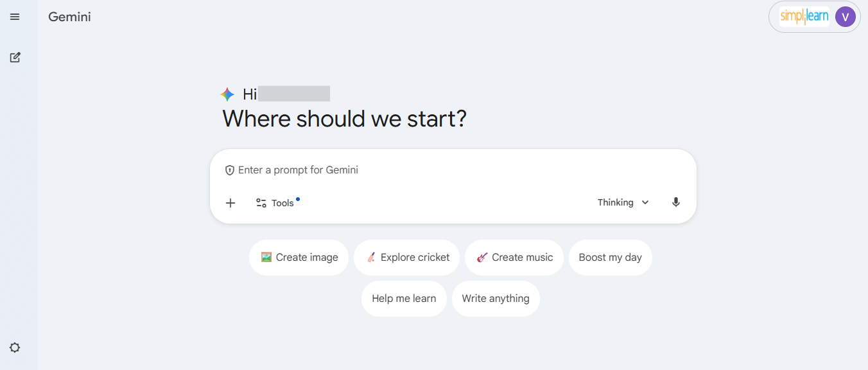Open the attachment menu via the plus icon
868x370 pixels.
point(230,202)
